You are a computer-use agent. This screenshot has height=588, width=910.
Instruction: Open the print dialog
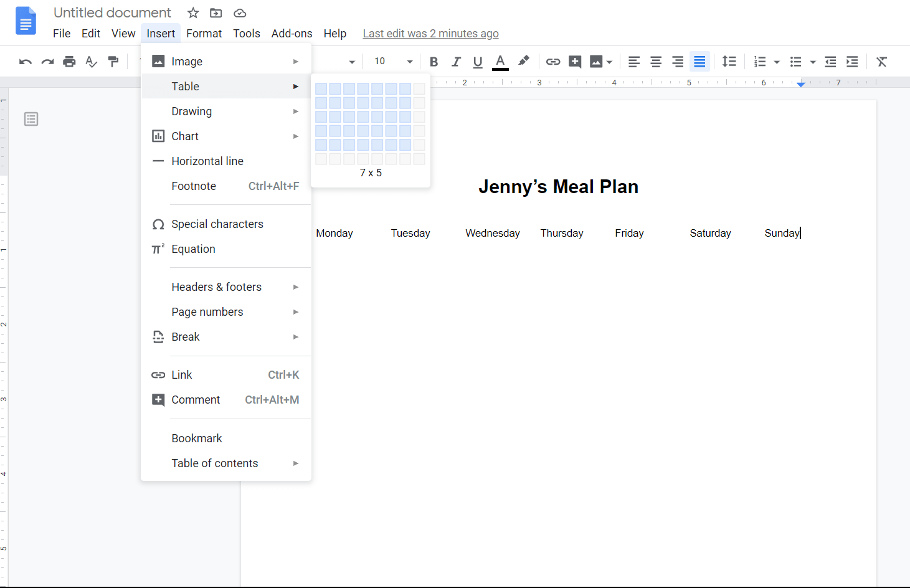click(69, 61)
